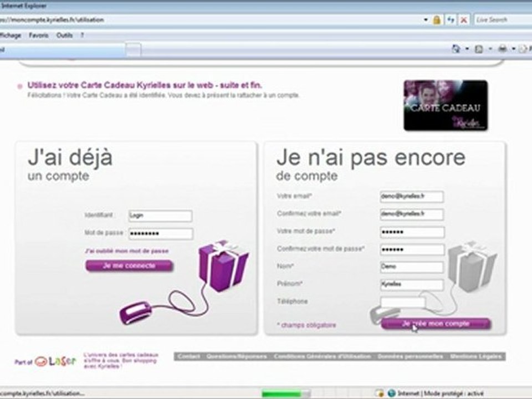
Task: Open Conditions Générales d'Utilisation link
Action: pos(323,356)
